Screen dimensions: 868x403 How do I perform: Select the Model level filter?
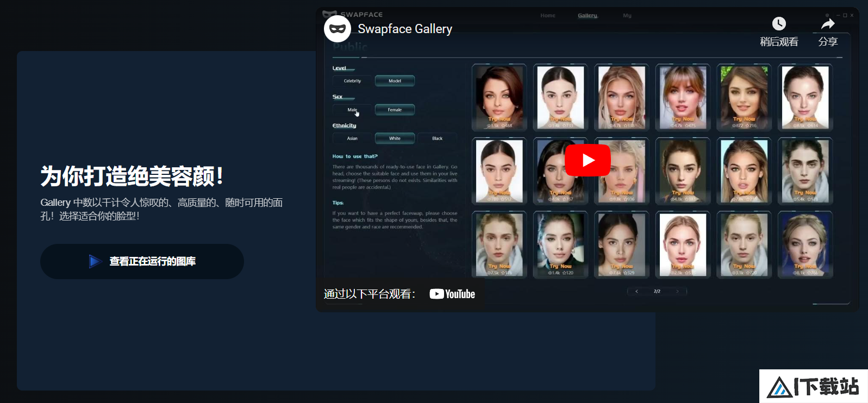point(395,81)
